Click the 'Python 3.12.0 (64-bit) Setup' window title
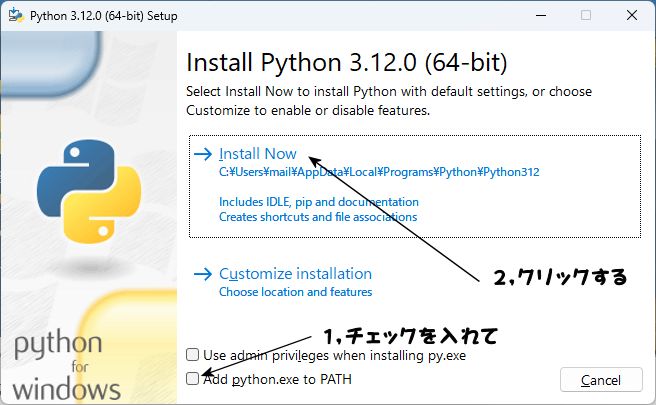 point(104,16)
